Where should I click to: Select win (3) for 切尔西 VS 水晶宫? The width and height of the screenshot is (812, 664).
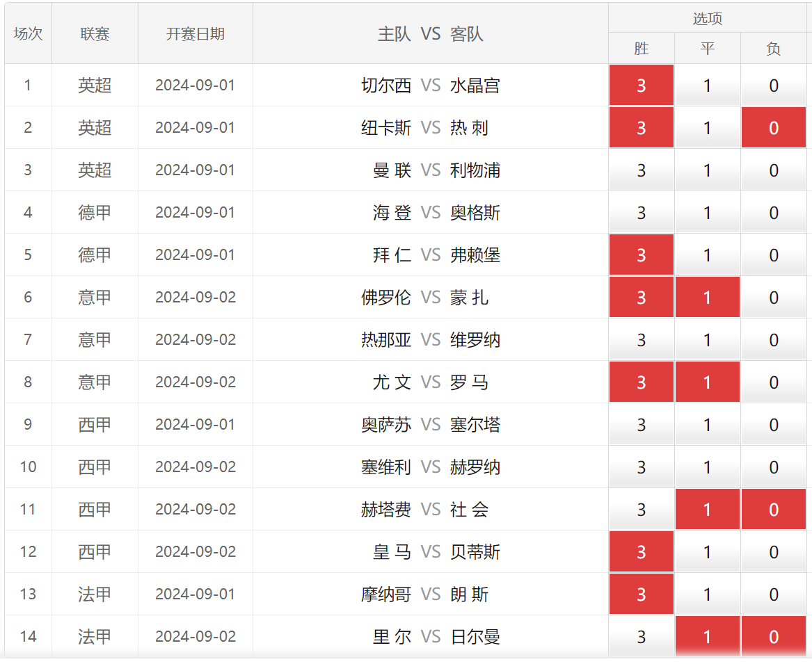641,85
